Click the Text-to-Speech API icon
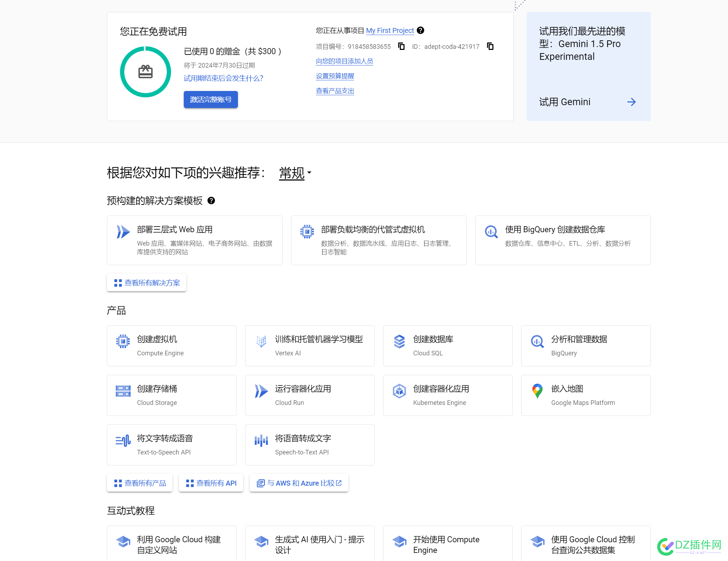 (x=123, y=440)
